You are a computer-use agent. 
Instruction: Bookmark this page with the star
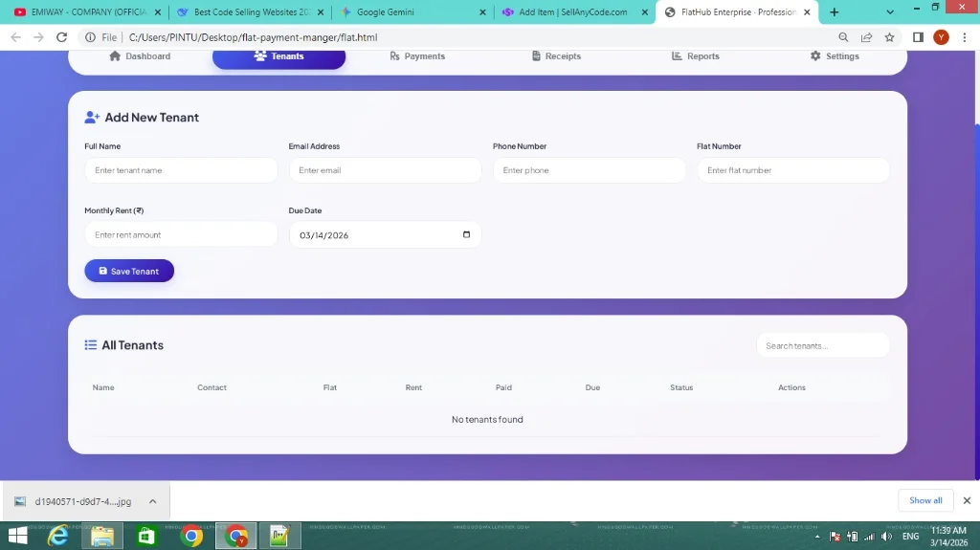(x=889, y=37)
